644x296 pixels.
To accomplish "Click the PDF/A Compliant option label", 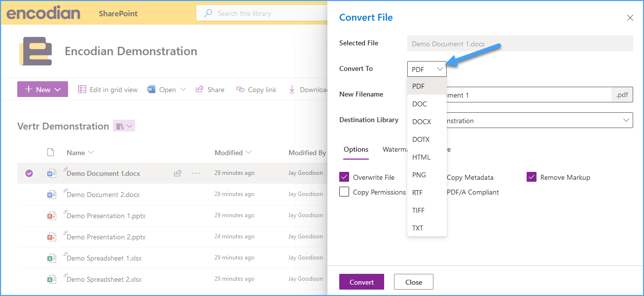I will pyautogui.click(x=473, y=192).
